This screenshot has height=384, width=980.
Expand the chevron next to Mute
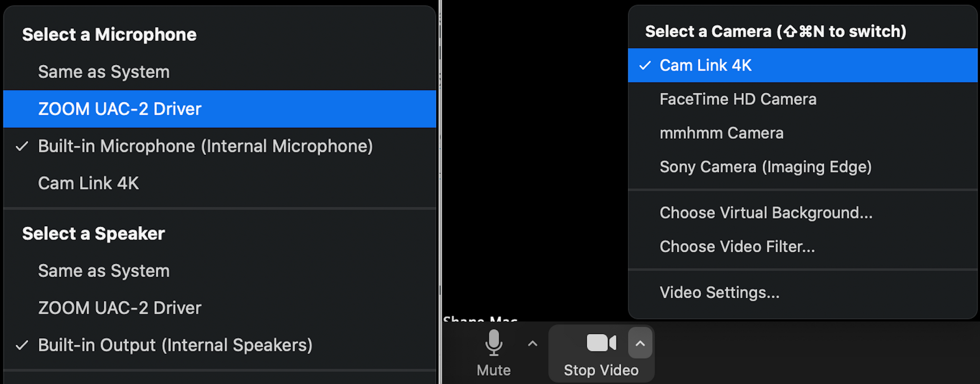click(x=533, y=344)
